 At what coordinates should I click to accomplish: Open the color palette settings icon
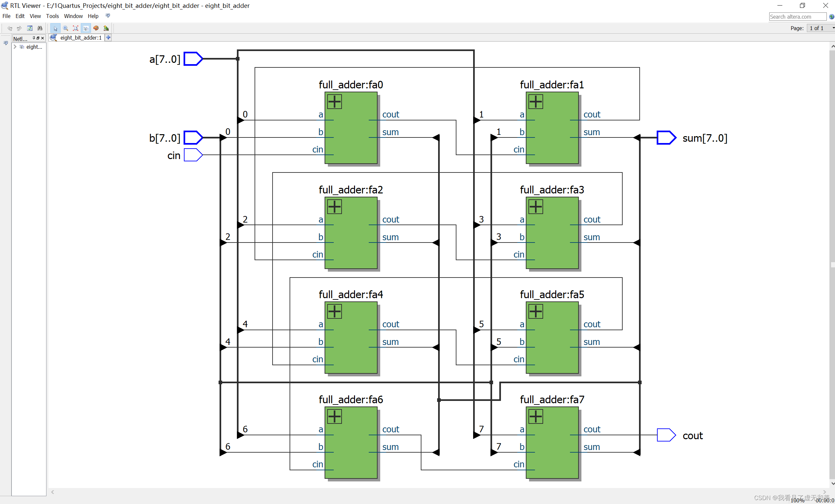96,28
